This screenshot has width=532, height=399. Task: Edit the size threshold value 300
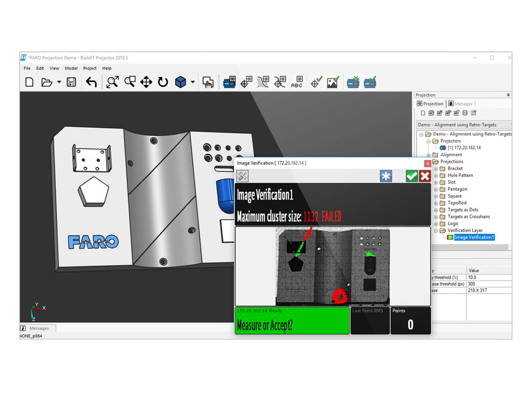pos(489,284)
